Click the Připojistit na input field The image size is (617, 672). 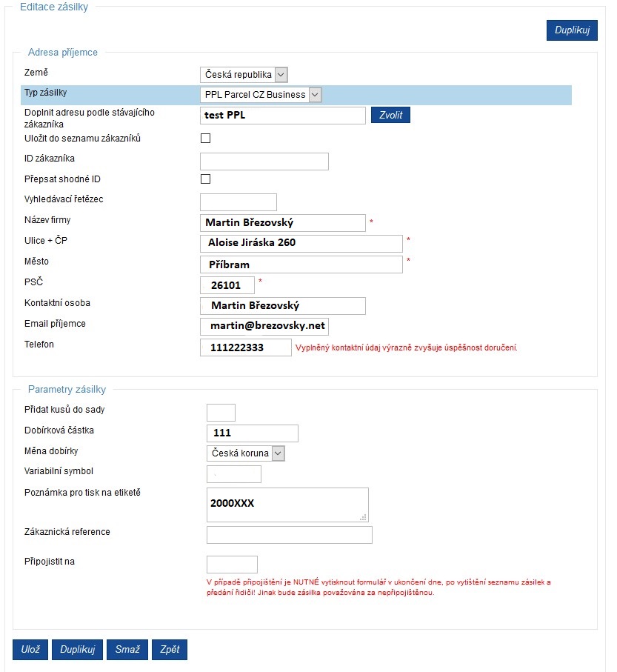[x=233, y=565]
